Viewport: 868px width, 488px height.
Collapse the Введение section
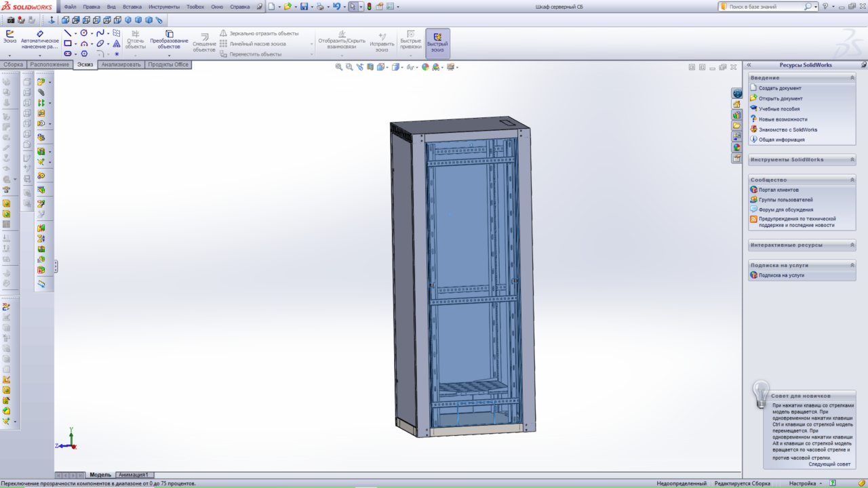click(852, 78)
